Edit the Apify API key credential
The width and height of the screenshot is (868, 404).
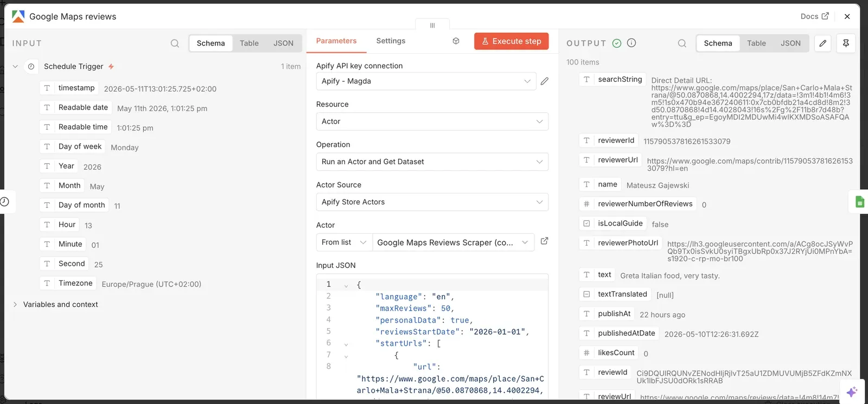[x=545, y=81]
